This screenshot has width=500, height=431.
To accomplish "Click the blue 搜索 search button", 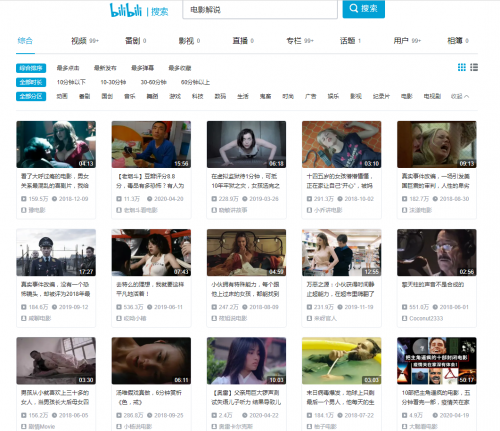I will click(x=364, y=9).
